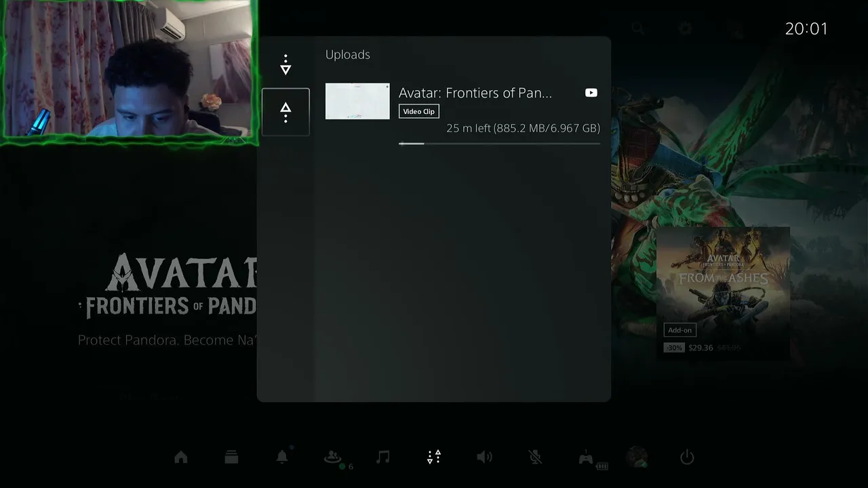Click the 20:01 clock
The width and height of the screenshot is (868, 488).
[806, 28]
